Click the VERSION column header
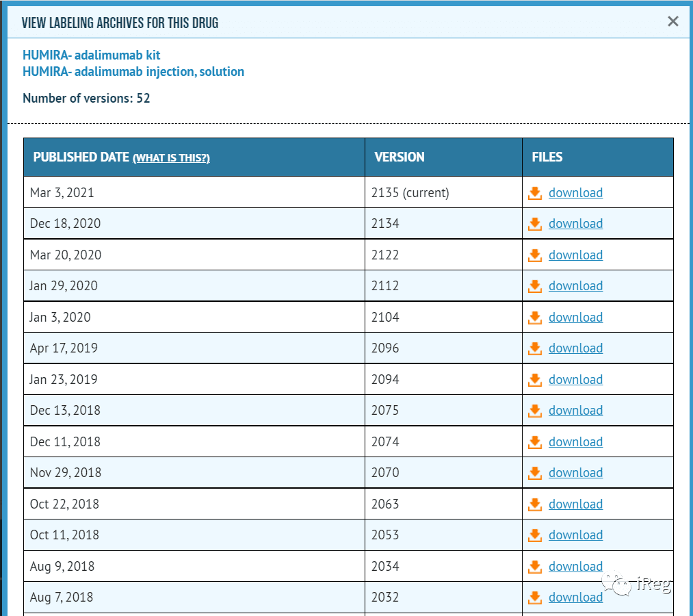Viewport: 693px width, 616px height. click(444, 157)
